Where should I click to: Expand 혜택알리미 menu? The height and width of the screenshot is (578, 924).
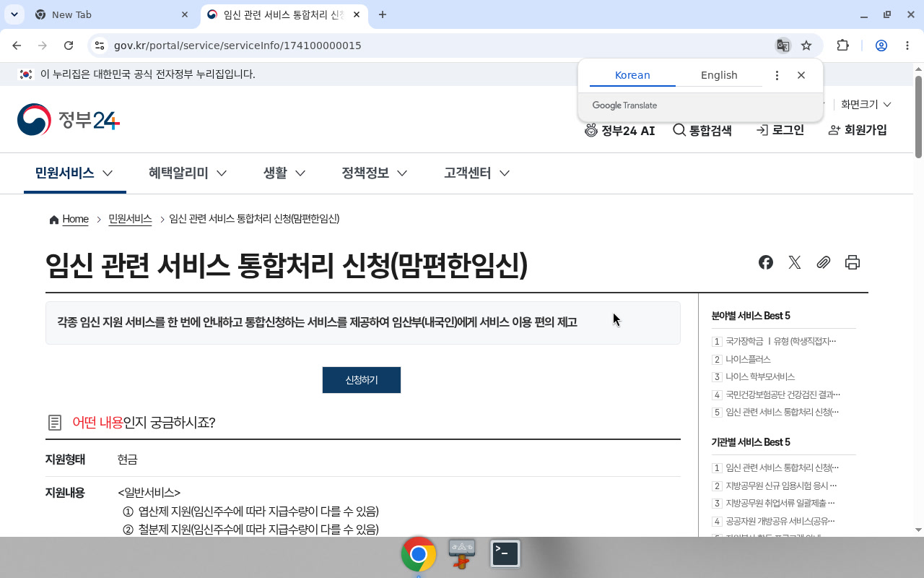pos(188,173)
